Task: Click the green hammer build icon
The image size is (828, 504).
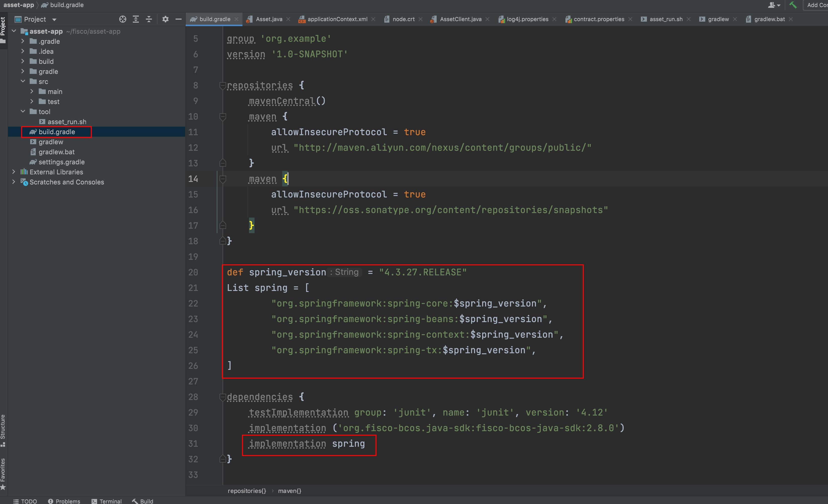Action: tap(793, 5)
